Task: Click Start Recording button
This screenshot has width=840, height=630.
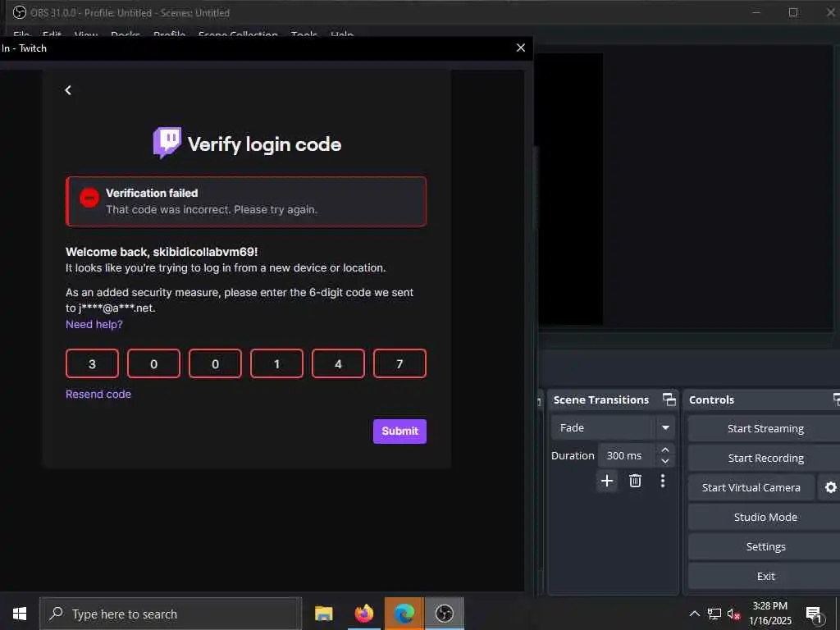Action: [x=765, y=458]
